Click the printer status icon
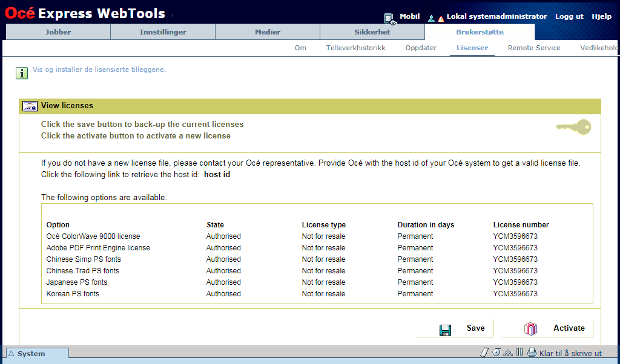The width and height of the screenshot is (620, 364). pyautogui.click(x=532, y=352)
